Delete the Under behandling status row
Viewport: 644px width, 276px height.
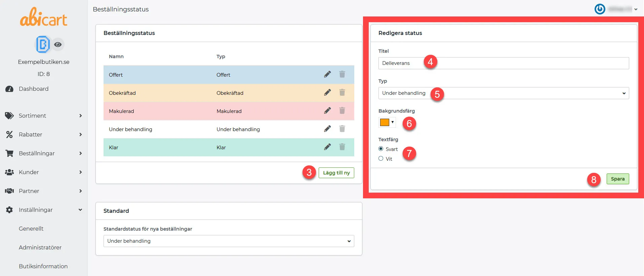point(342,129)
